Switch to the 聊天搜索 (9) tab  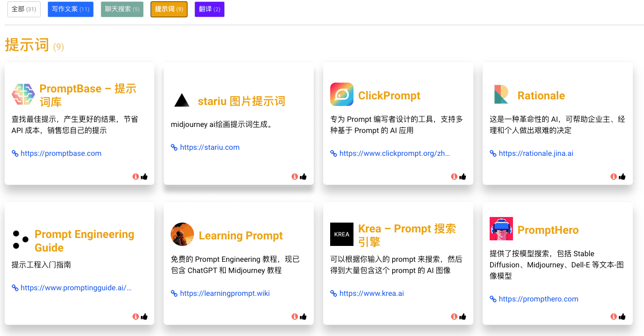click(x=122, y=9)
